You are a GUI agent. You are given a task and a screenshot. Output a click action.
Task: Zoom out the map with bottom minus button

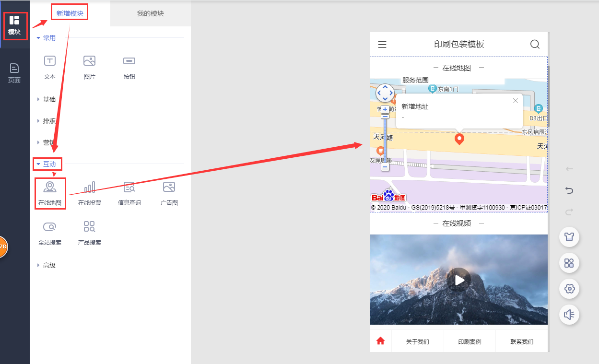[x=385, y=167]
